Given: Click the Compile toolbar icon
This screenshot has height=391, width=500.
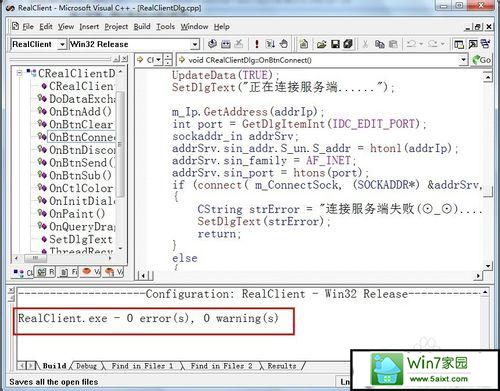Looking at the screenshot, I should pyautogui.click(x=212, y=44).
